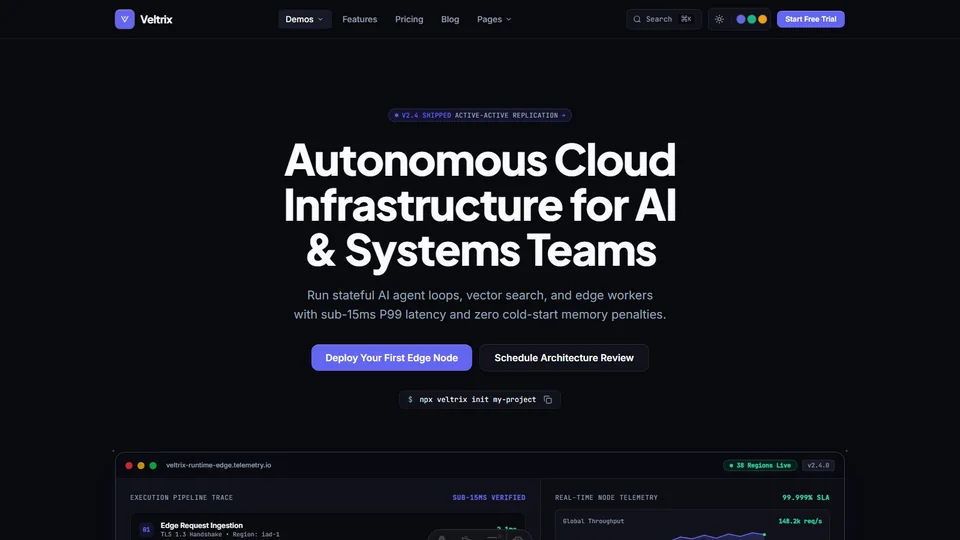The image size is (960, 540).
Task: Click the 148.2k req/s value
Action: pyautogui.click(x=800, y=521)
